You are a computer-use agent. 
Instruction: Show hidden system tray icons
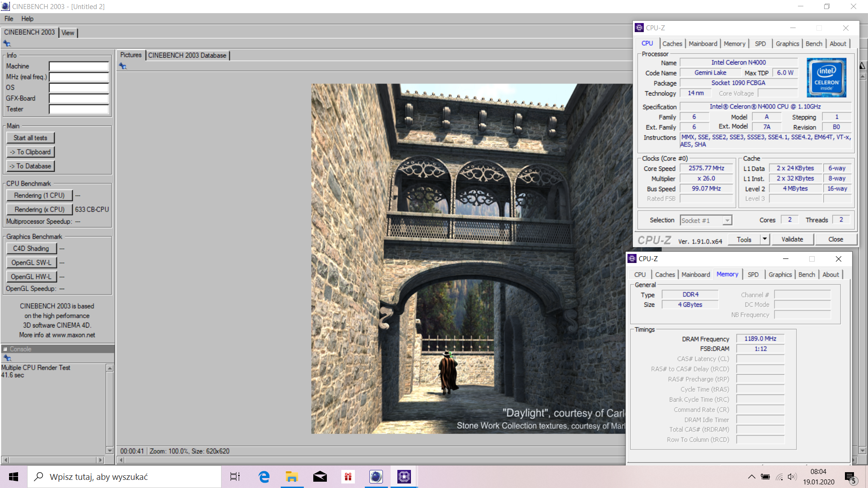(751, 477)
